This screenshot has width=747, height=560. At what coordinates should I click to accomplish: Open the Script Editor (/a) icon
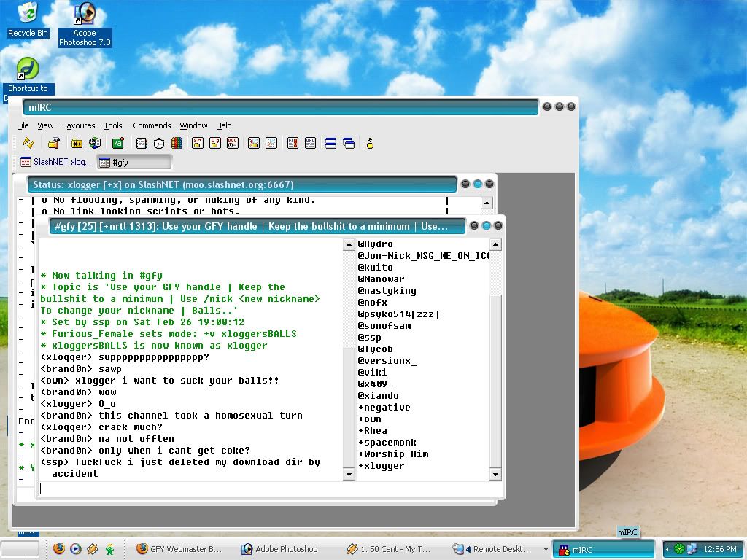pyautogui.click(x=117, y=143)
